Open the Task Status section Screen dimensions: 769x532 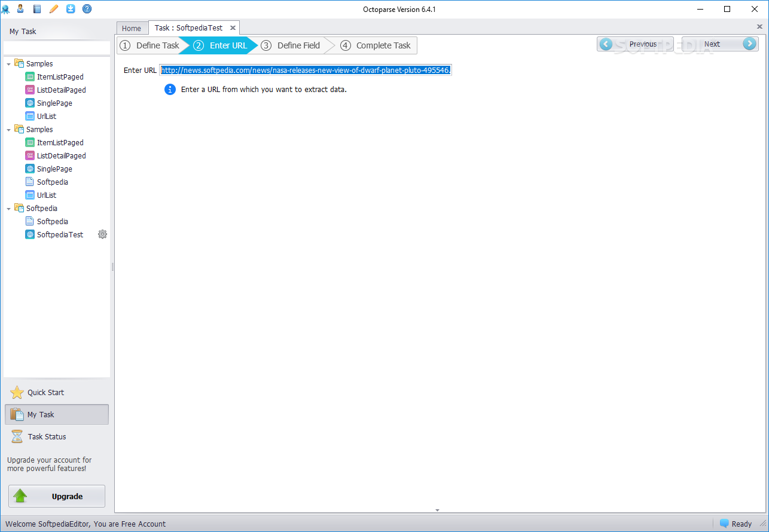coord(57,437)
